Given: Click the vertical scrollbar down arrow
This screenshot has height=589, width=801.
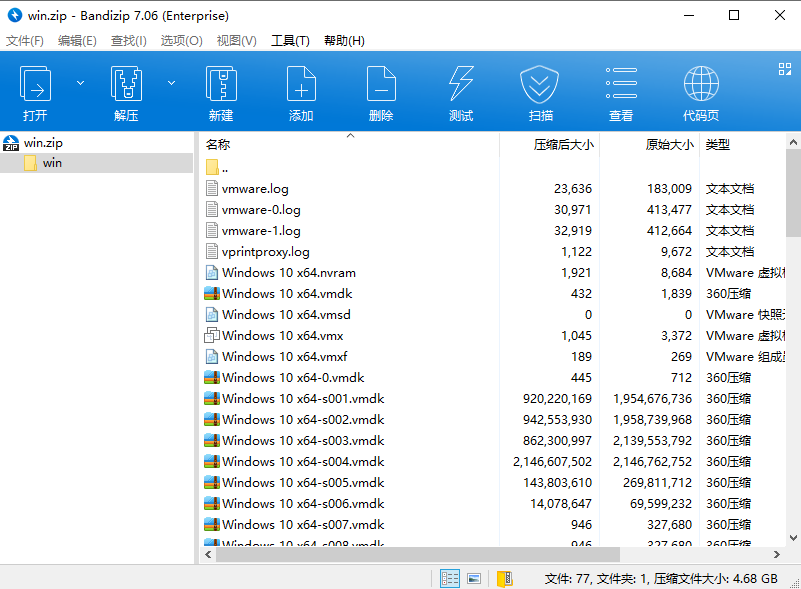Looking at the screenshot, I should [x=793, y=538].
